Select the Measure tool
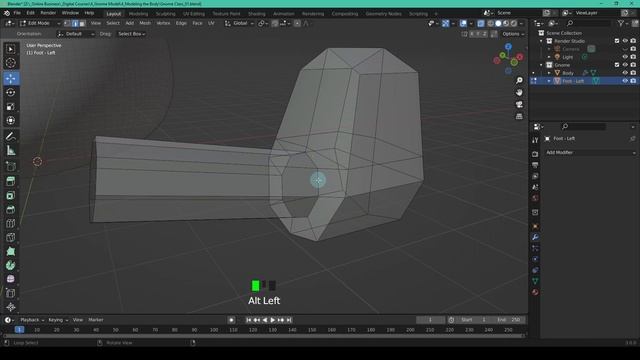The width and height of the screenshot is (640, 360). [11, 151]
